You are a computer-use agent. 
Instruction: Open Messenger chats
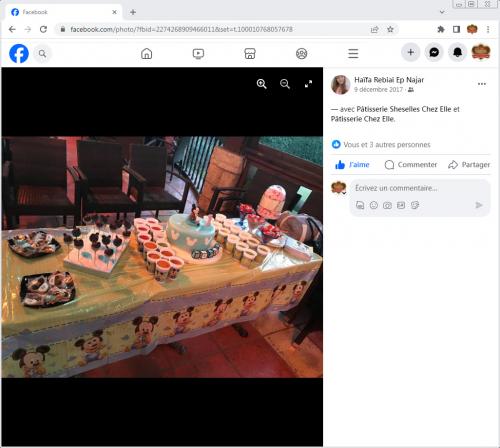[x=434, y=52]
